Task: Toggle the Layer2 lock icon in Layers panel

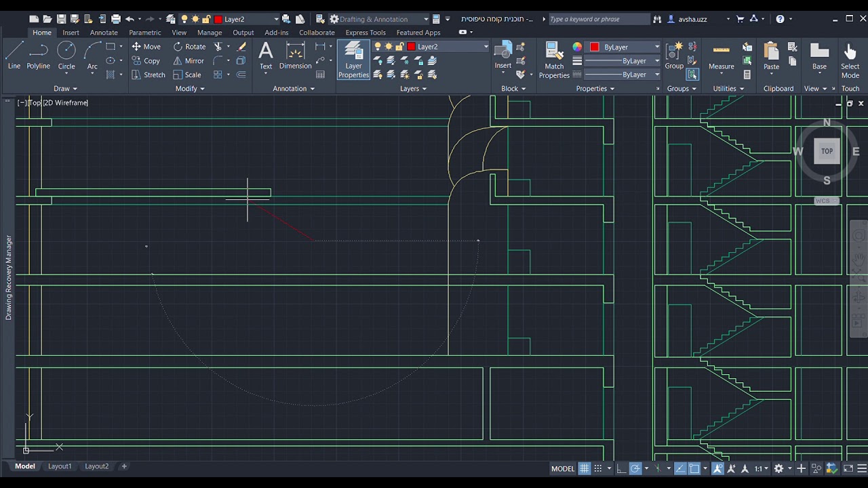Action: point(400,47)
